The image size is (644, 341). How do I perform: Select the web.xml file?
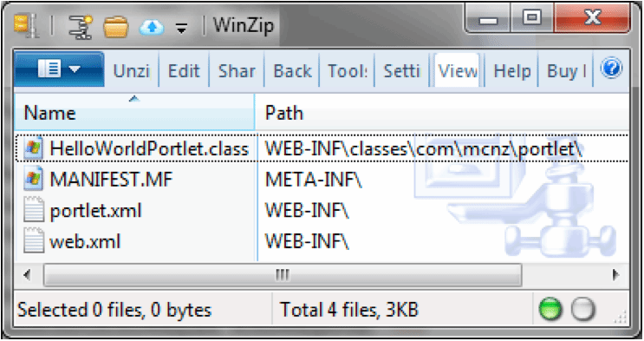tap(85, 241)
